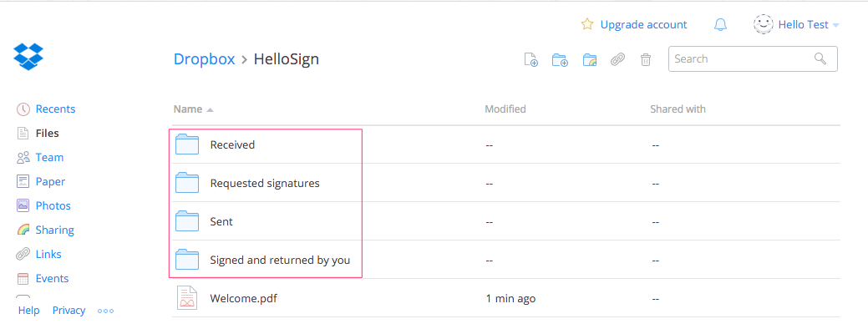Navigate to Dropbox root breadcrumb
This screenshot has width=868, height=329.
pyautogui.click(x=205, y=59)
